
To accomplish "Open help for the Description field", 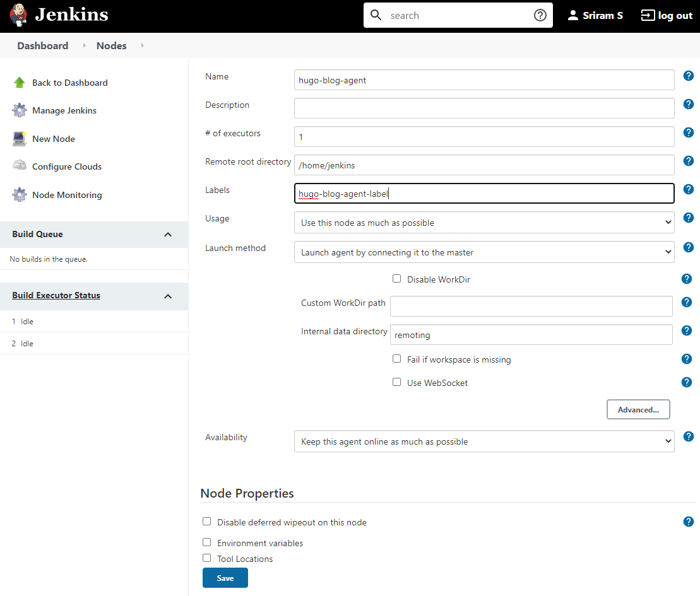I will pyautogui.click(x=689, y=104).
